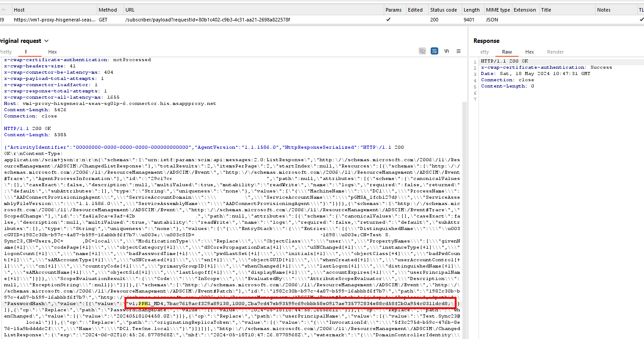The width and height of the screenshot is (644, 339).
Task: Click the show newline \n characters icon
Action: click(446, 51)
